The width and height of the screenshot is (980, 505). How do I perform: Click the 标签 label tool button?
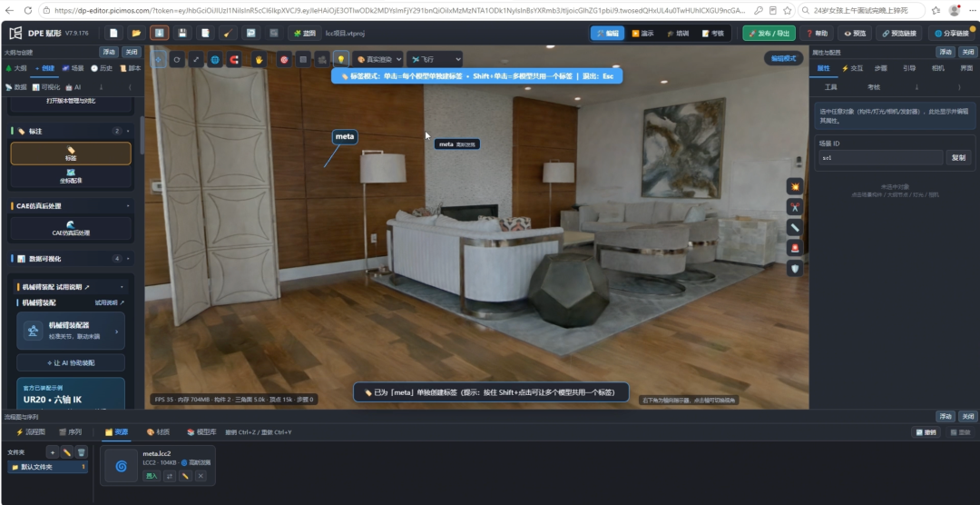tap(71, 153)
